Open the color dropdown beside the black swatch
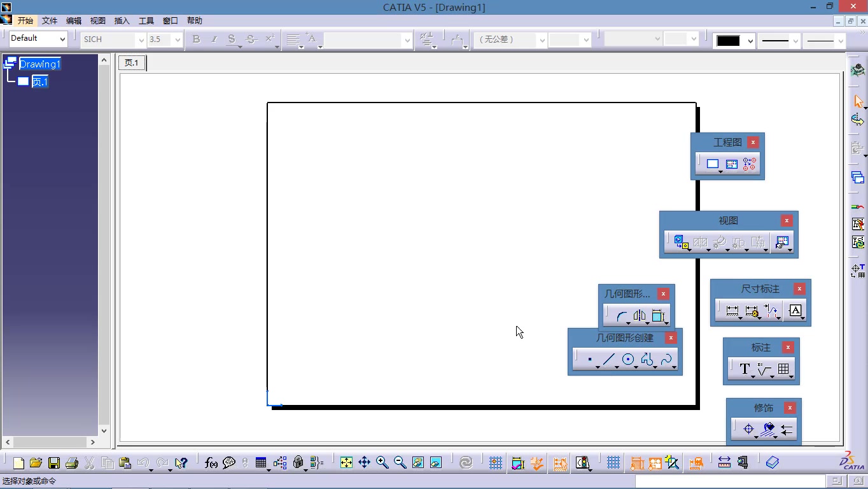This screenshot has width=868, height=489. pyautogui.click(x=750, y=41)
